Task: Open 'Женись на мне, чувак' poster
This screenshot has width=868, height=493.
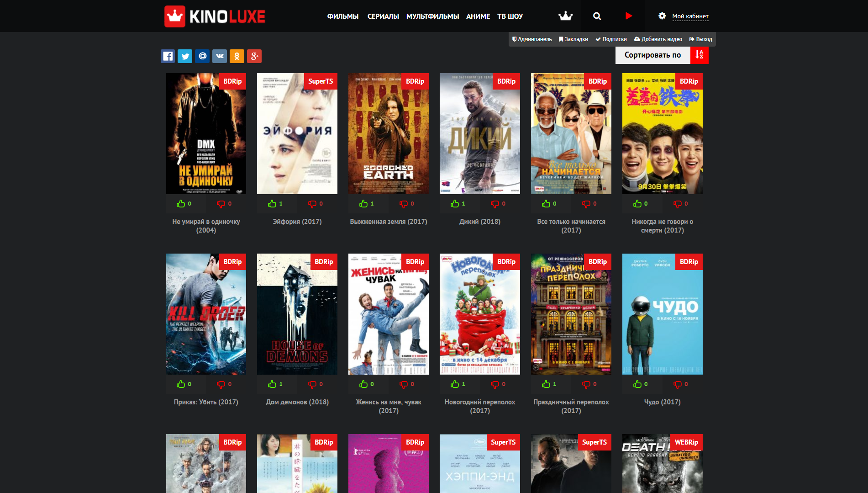Action: (389, 314)
